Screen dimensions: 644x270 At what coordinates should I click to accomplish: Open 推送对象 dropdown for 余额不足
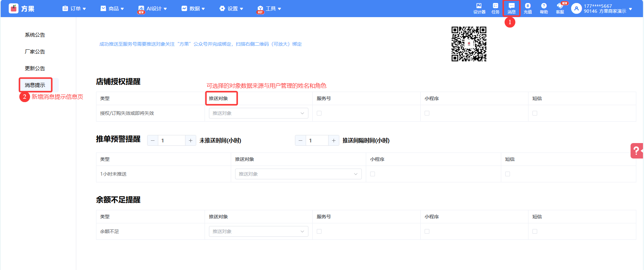coord(258,231)
